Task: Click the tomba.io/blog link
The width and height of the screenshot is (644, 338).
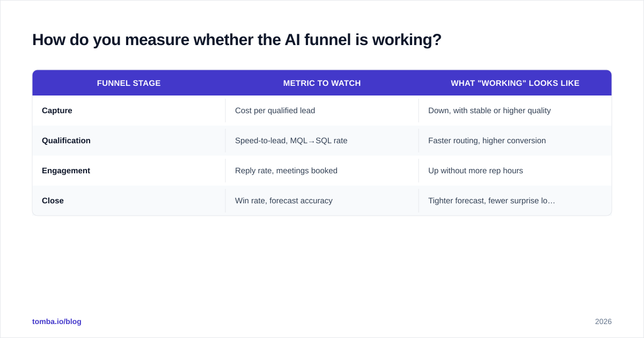Action: [x=57, y=321]
